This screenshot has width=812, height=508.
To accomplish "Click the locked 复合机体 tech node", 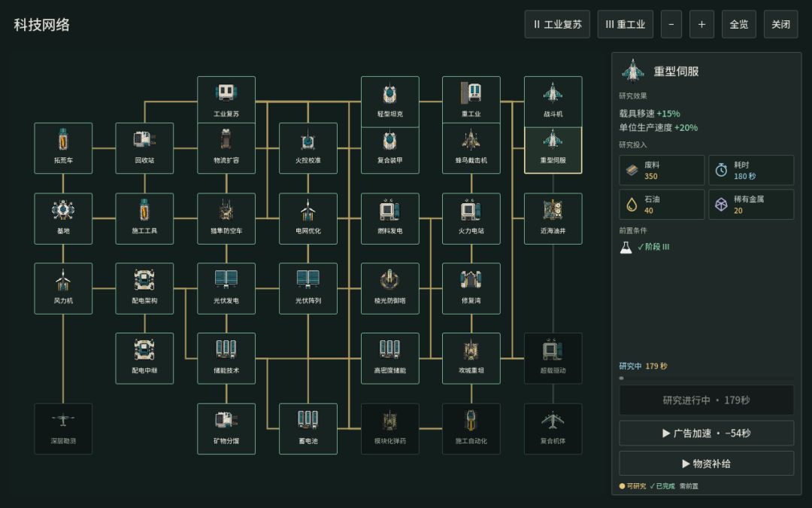I will pos(553,429).
